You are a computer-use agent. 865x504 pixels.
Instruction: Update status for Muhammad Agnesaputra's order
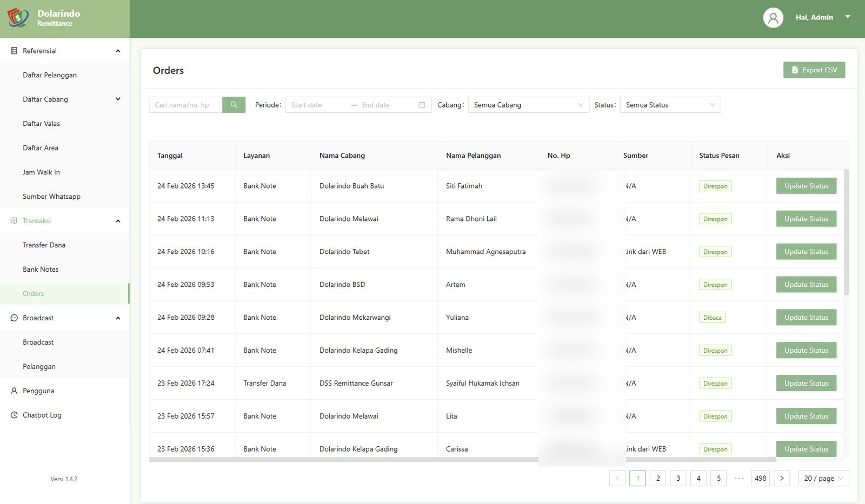point(806,252)
